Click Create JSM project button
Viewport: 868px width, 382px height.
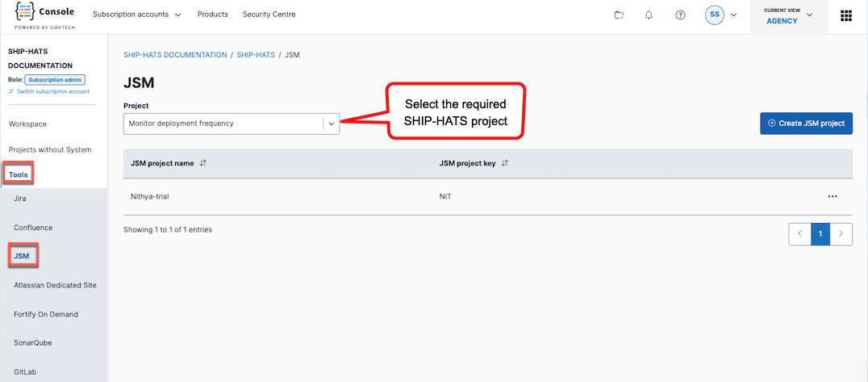806,123
